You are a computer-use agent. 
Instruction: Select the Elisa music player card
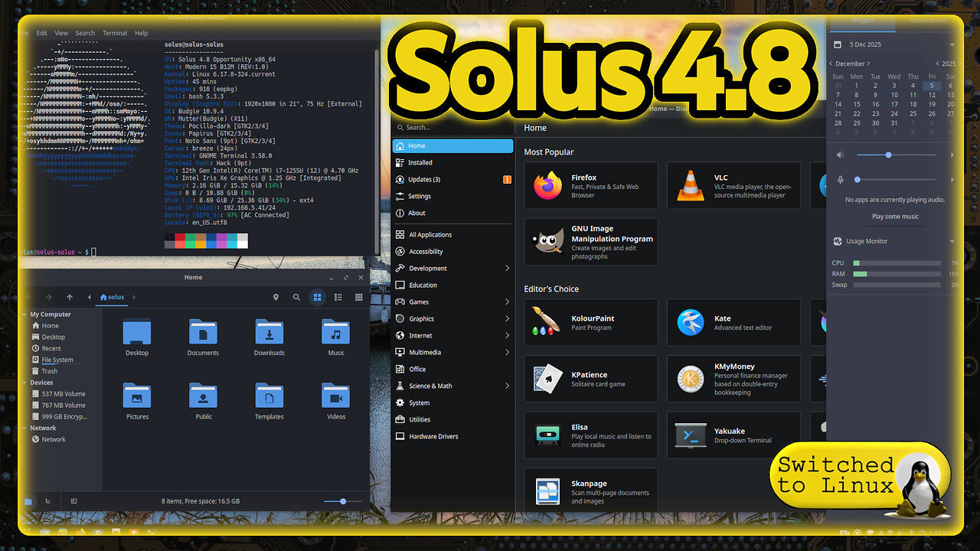click(591, 435)
